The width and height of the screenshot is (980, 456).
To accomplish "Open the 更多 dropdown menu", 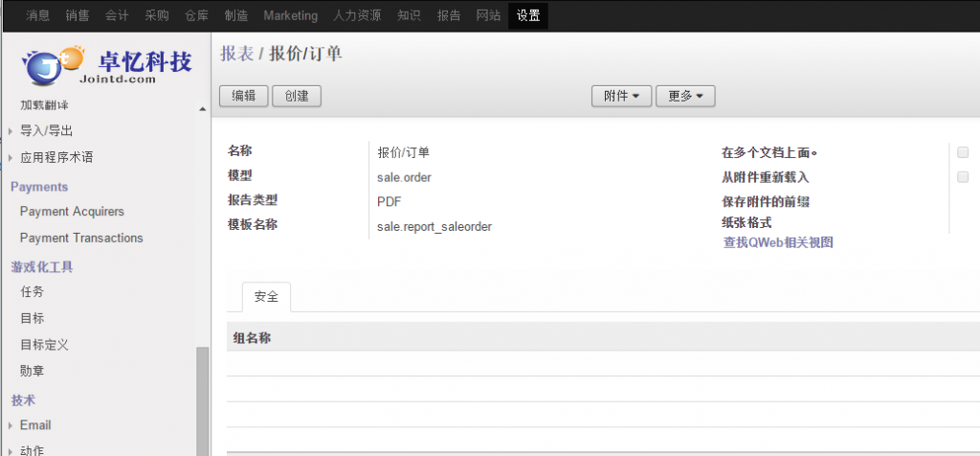I will (x=685, y=96).
